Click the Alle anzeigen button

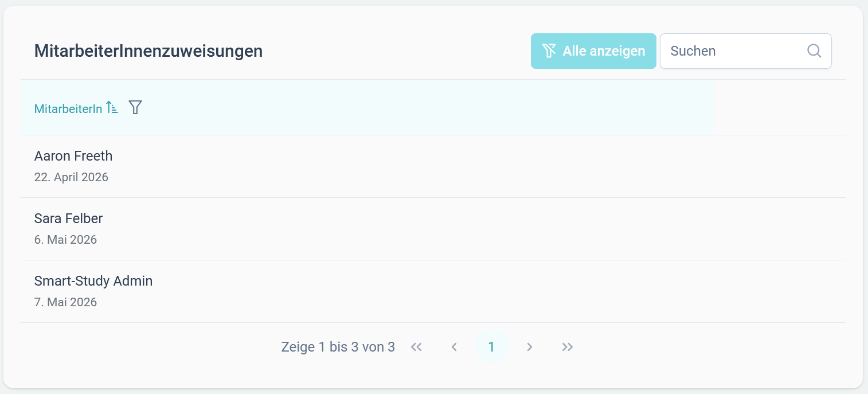click(593, 51)
